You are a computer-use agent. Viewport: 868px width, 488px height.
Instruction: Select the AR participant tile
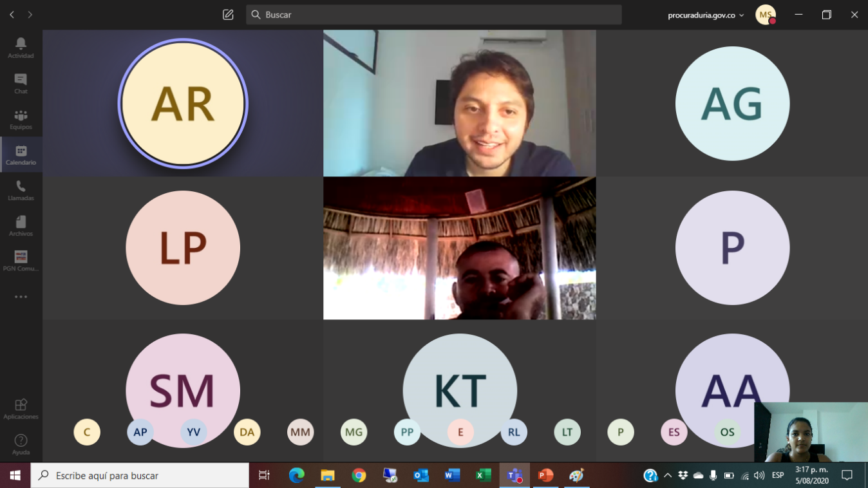point(183,104)
